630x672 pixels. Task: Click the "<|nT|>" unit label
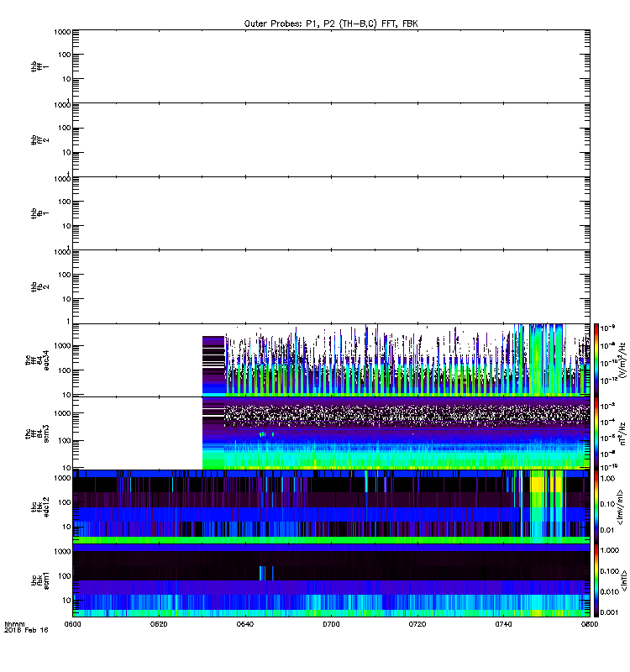(x=622, y=580)
